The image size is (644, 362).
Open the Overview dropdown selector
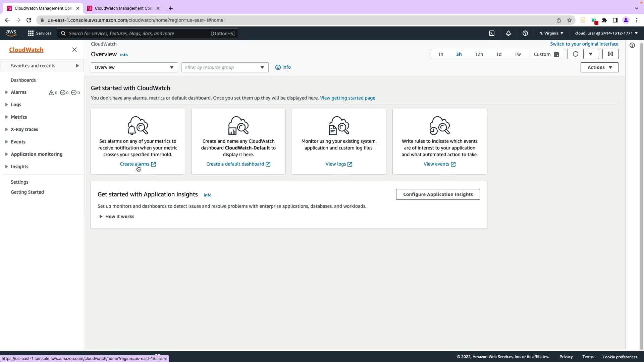pos(134,67)
